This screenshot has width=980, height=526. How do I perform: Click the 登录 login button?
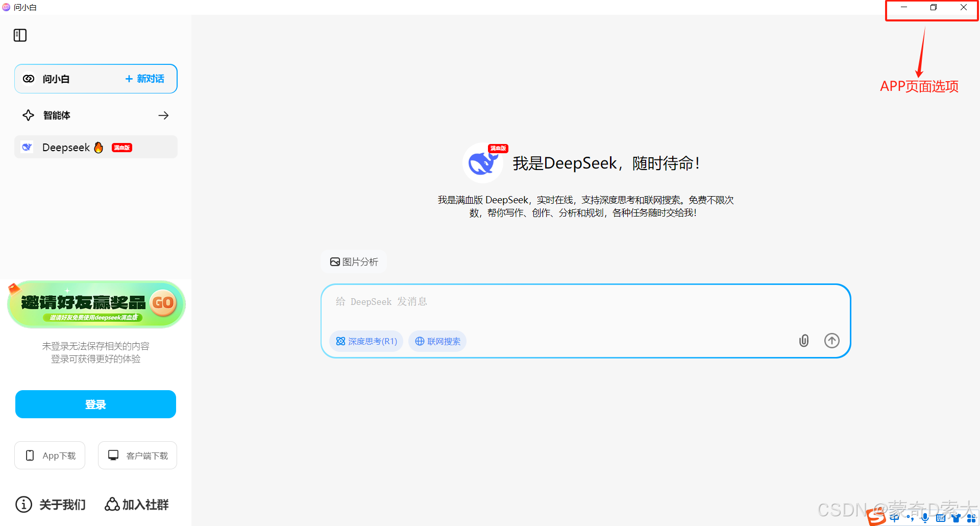pos(95,404)
